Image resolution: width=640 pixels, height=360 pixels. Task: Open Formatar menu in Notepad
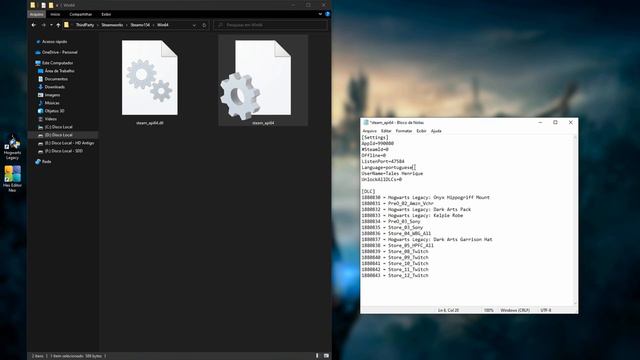pos(404,131)
